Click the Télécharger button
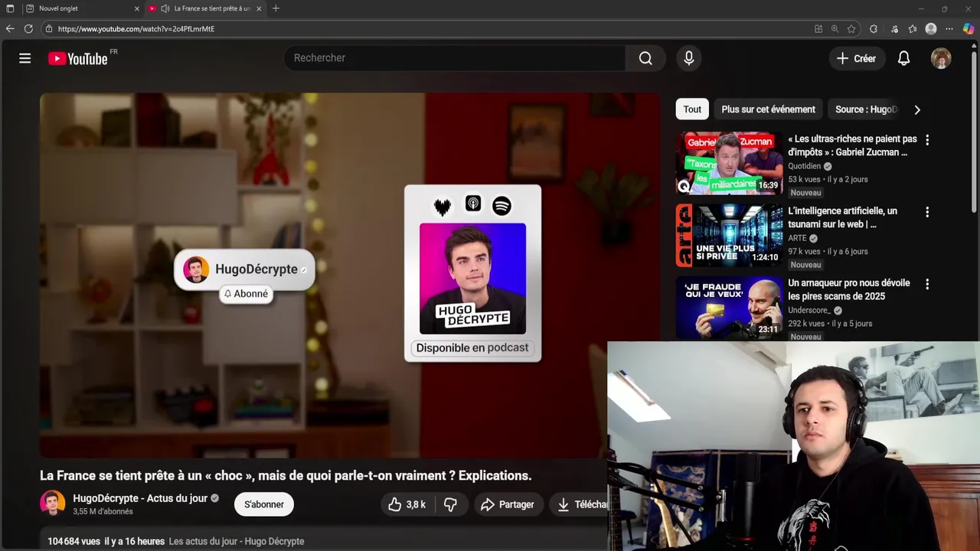Screen dimensions: 980x551 pos(580,504)
